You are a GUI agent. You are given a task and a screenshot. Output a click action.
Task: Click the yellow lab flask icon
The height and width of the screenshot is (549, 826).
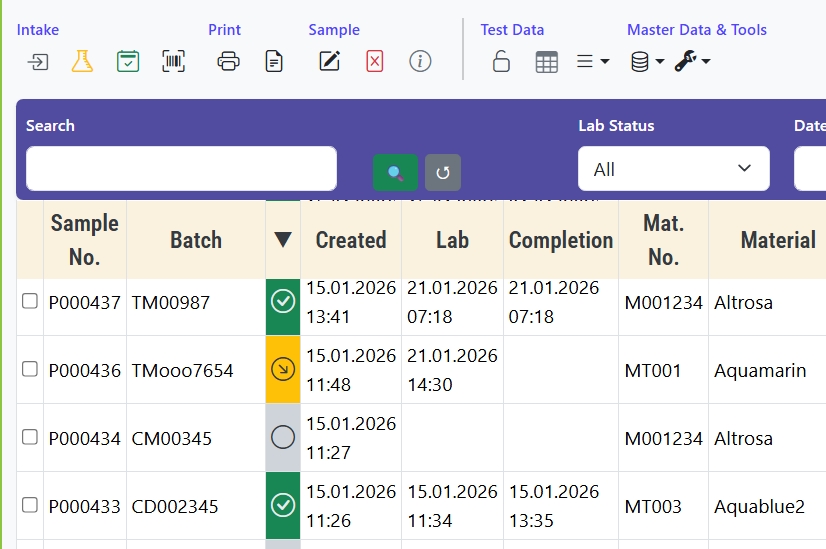tap(82, 61)
